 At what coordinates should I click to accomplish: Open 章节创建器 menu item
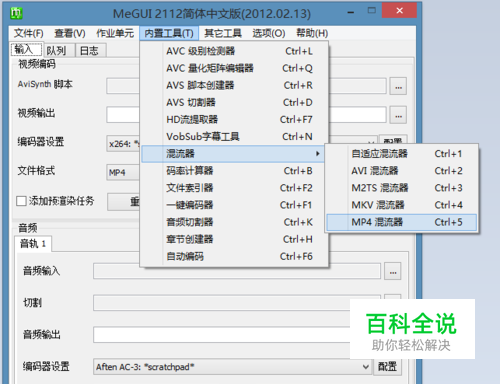pyautogui.click(x=234, y=239)
